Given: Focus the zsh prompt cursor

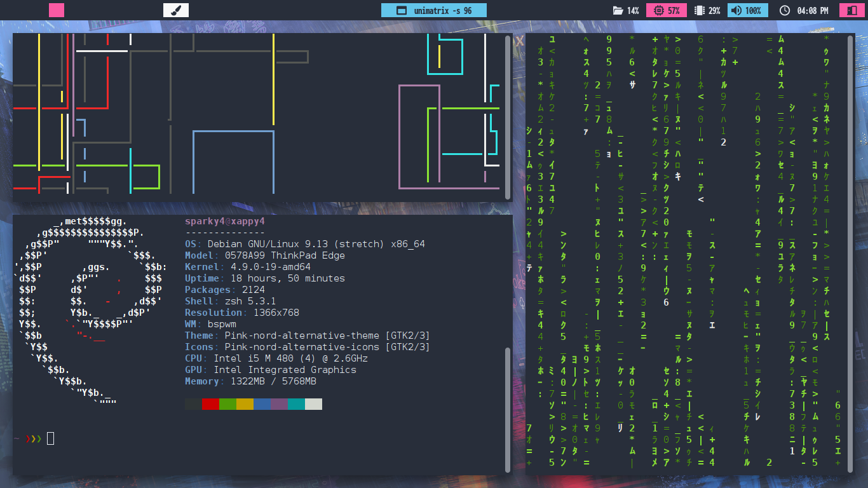Looking at the screenshot, I should coord(51,438).
